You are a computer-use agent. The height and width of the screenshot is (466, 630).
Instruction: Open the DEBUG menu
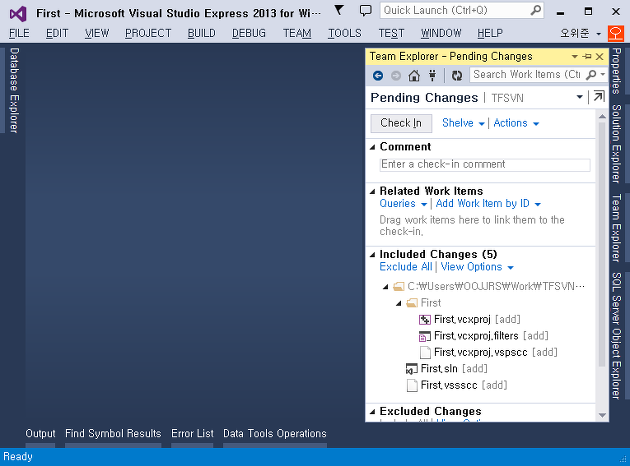249,33
